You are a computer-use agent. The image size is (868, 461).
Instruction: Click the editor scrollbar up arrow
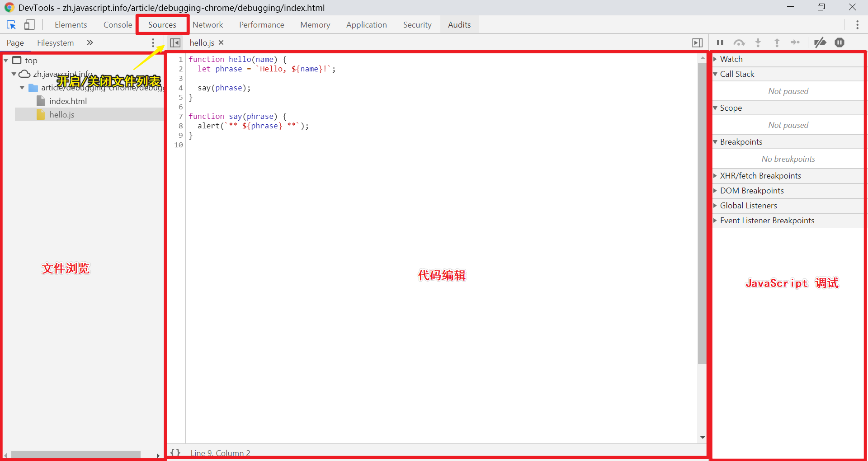pos(702,58)
